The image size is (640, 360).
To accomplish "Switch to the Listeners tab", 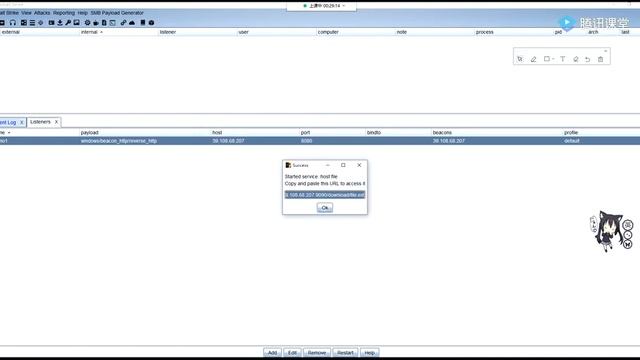I will 40,122.
